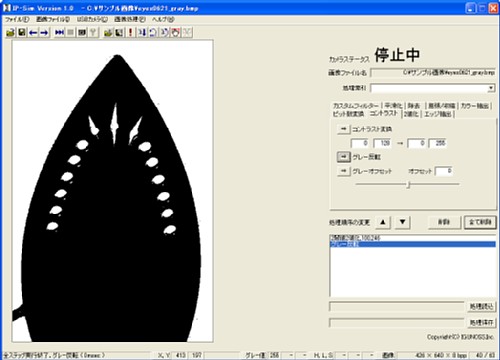Click the folder icon left of the red exclamation
The width and height of the screenshot is (500, 360).
point(108,32)
